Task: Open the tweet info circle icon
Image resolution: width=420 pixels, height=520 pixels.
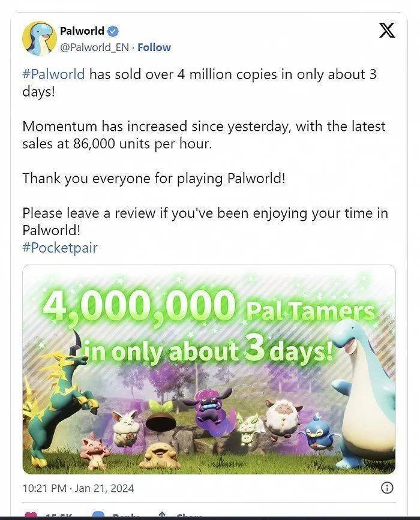Action: coord(388,488)
